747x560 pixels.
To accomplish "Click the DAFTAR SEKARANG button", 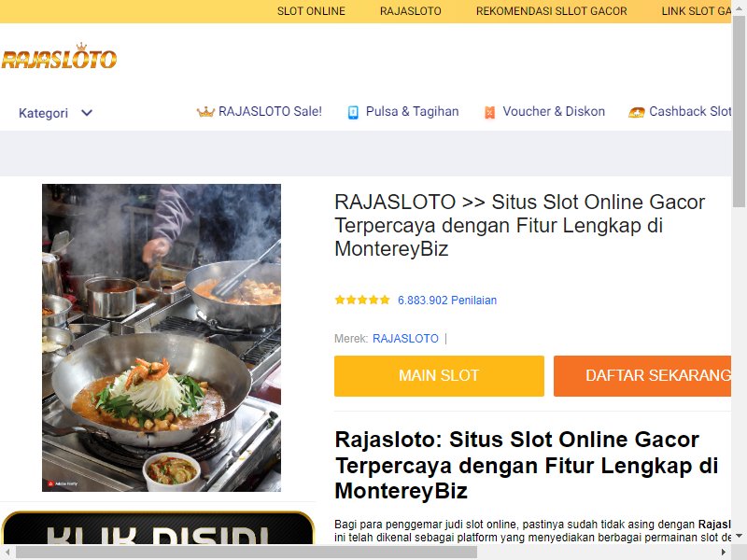I will [x=642, y=376].
